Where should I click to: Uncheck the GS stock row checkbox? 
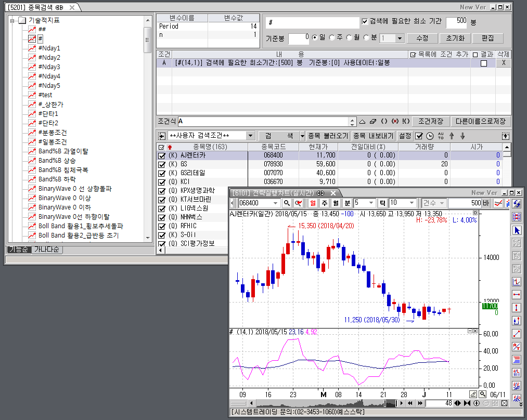coord(162,164)
